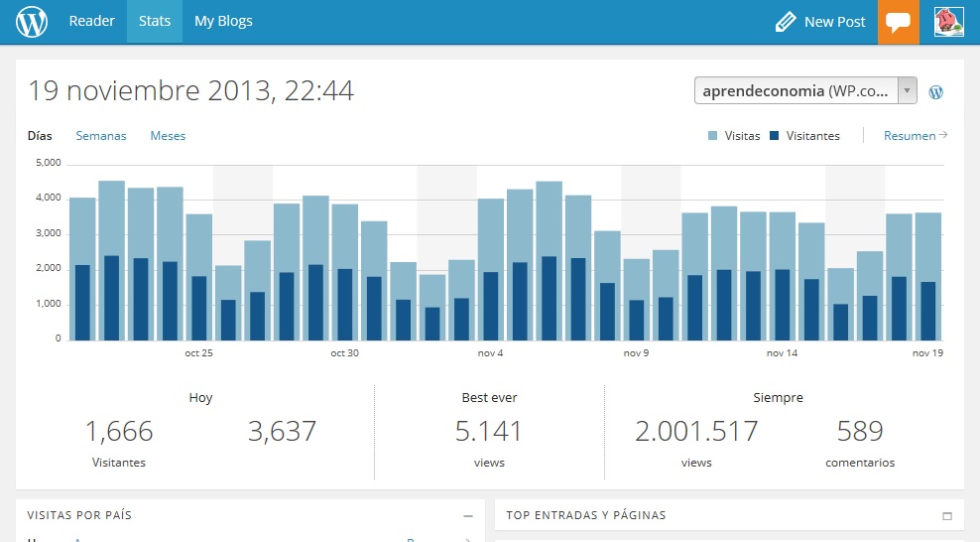
Task: Click square icon on Top Entradas panel
Action: coord(947,516)
